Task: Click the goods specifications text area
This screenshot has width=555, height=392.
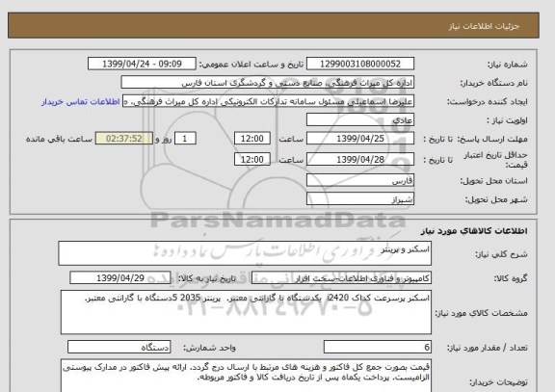Action: coord(246,312)
